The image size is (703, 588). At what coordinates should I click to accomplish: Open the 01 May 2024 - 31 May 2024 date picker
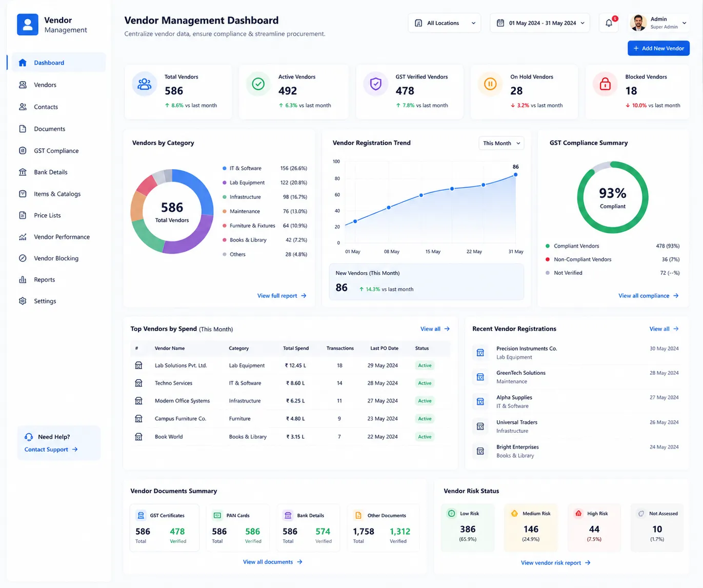[x=540, y=23]
